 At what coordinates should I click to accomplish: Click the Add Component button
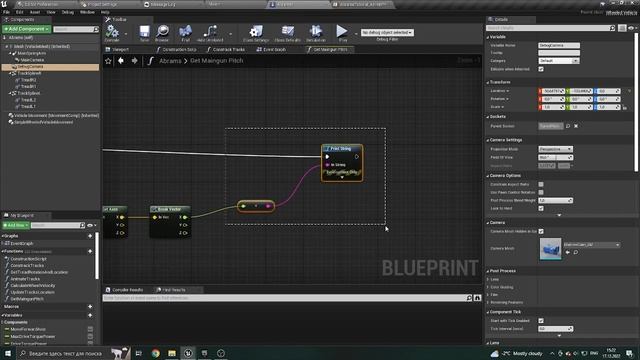click(x=26, y=29)
